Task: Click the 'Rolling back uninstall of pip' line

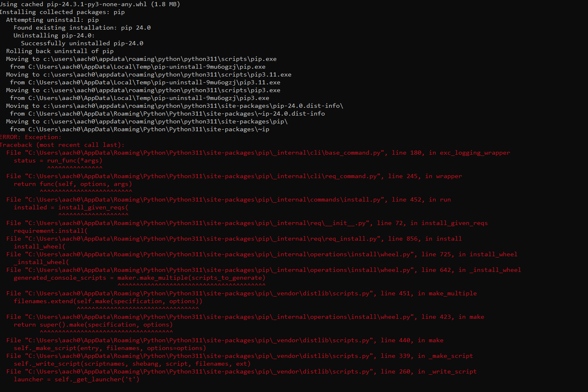Action: point(60,51)
